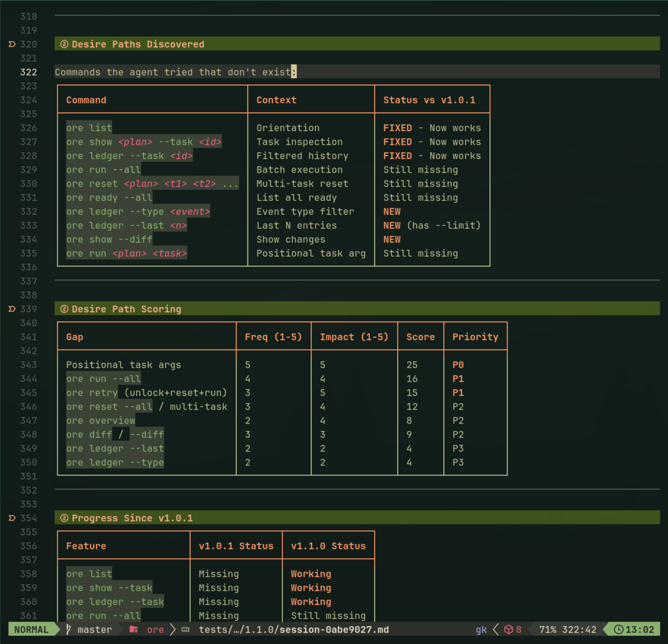Click the git branch icon beside master
The width and height of the screenshot is (668, 644).
tap(69, 629)
